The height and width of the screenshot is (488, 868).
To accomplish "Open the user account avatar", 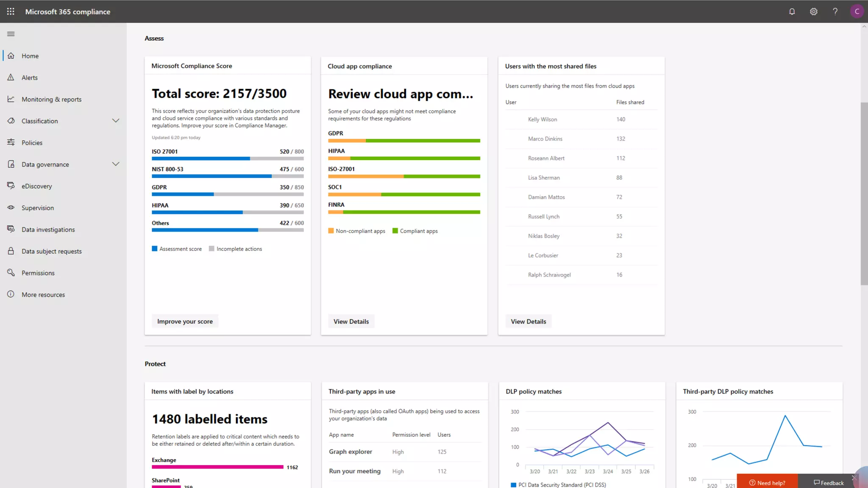I will 857,11.
